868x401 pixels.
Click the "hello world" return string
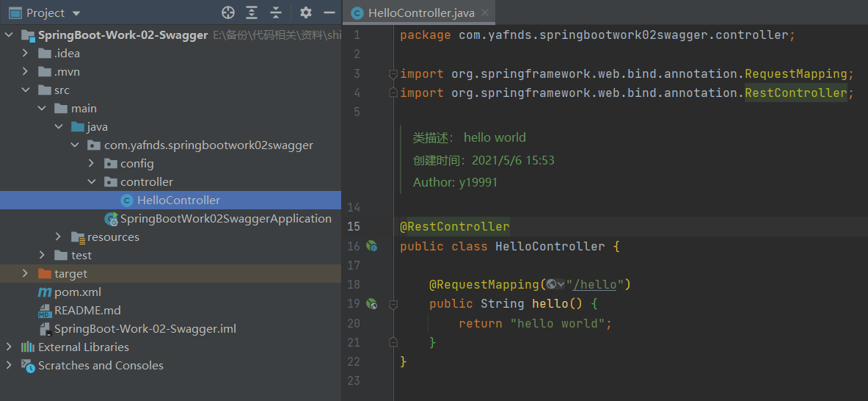558,323
